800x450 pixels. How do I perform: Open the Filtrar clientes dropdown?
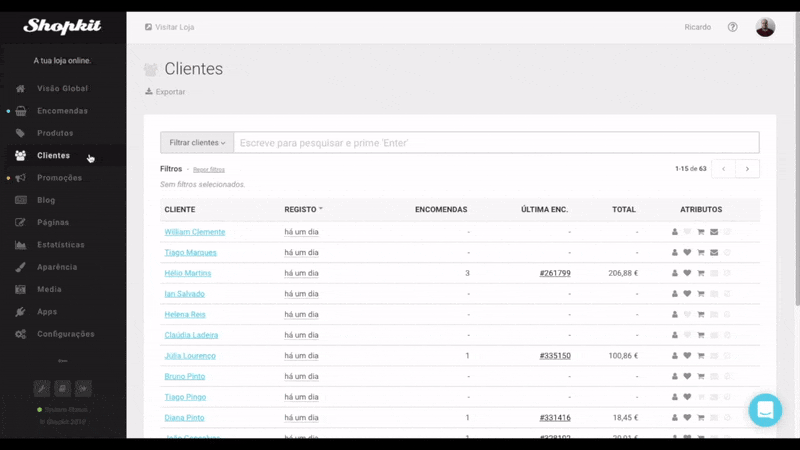pyautogui.click(x=197, y=143)
